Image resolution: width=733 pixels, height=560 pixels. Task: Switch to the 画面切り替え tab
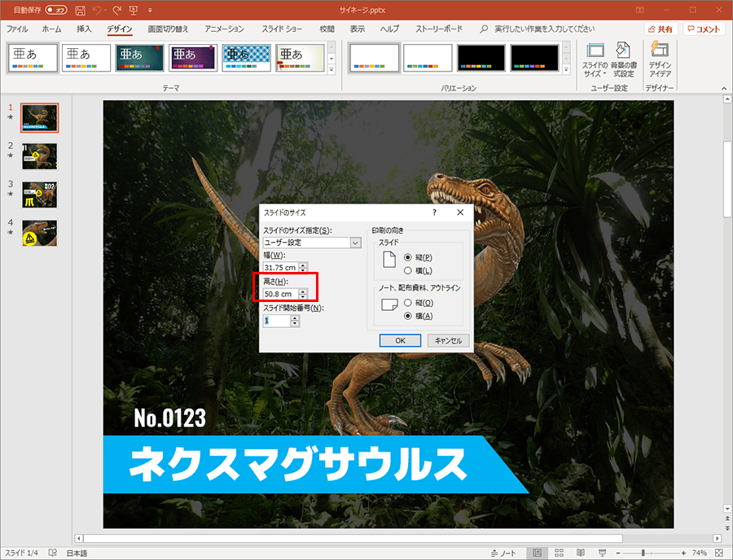pyautogui.click(x=168, y=29)
